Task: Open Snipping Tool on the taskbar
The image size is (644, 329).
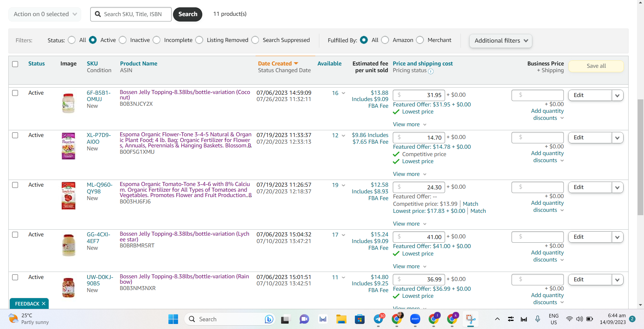Action: coord(470,319)
